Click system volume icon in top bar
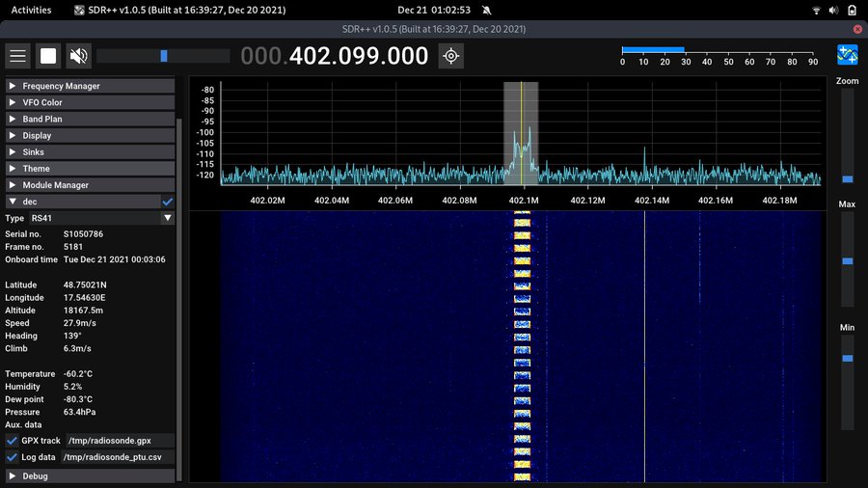This screenshot has height=488, width=868. [x=833, y=10]
